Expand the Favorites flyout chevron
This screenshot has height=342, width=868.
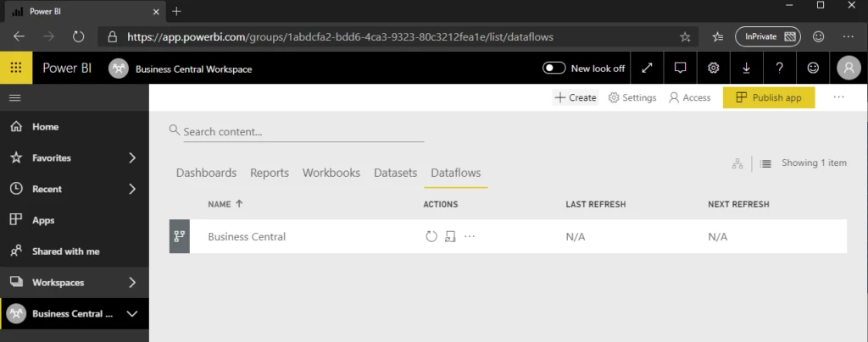(132, 158)
